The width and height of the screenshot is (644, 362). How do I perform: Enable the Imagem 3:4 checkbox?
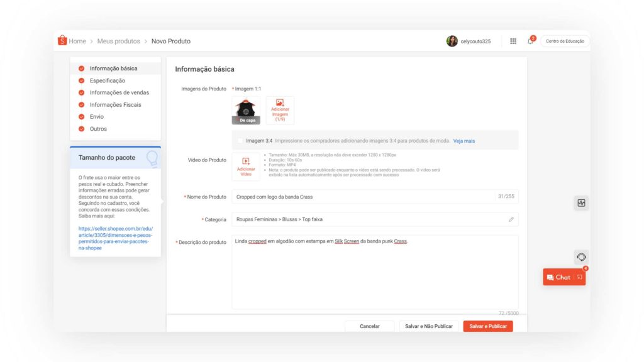[x=240, y=141]
